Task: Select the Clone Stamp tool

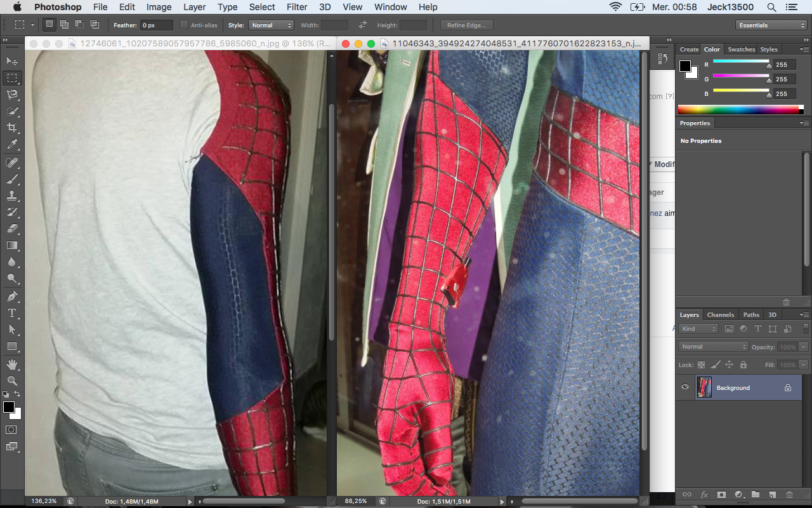Action: [x=12, y=196]
